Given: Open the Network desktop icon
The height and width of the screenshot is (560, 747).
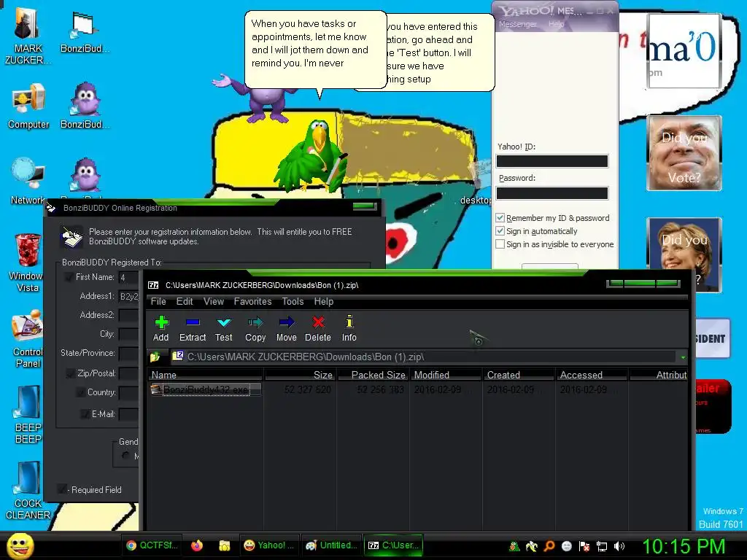Looking at the screenshot, I should 28,181.
